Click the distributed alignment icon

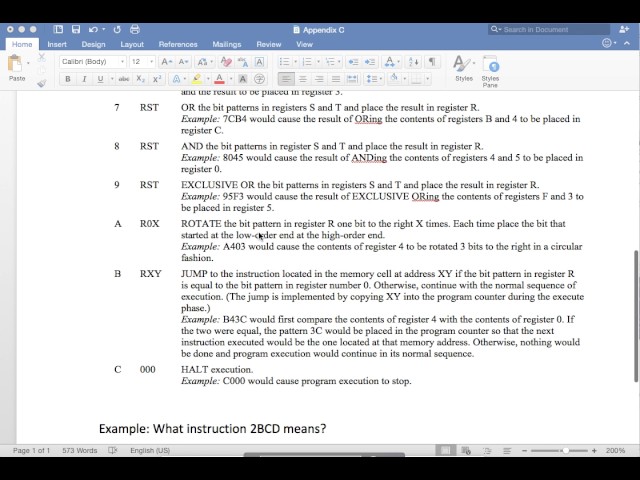[x=352, y=79]
